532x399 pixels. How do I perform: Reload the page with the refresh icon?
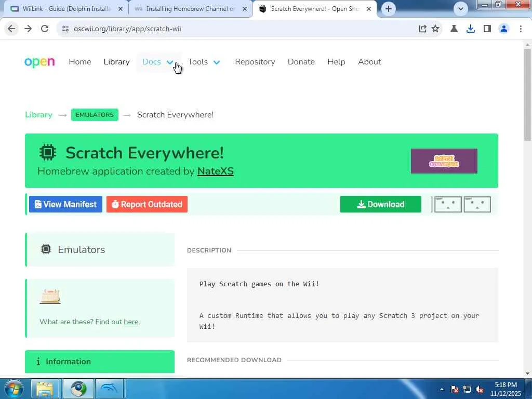pos(45,29)
